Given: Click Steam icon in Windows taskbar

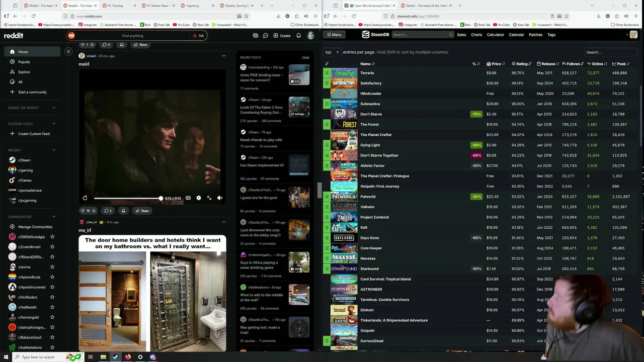Looking at the screenshot, I should pyautogui.click(x=115, y=357).
